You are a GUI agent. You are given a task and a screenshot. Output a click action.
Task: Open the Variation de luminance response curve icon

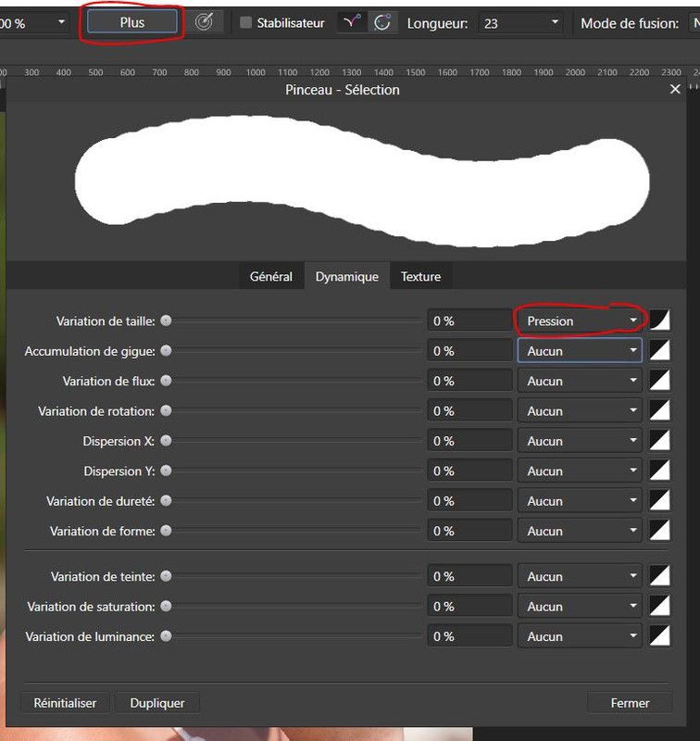[659, 636]
